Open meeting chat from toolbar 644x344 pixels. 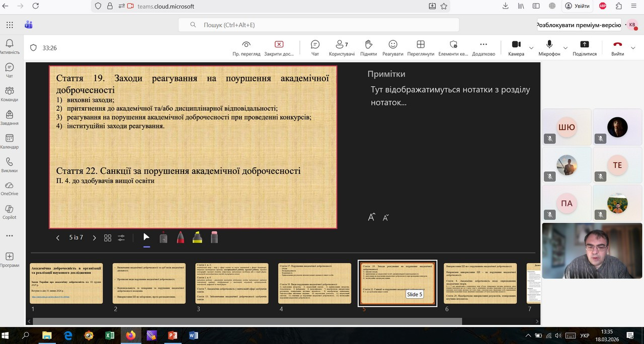point(315,47)
